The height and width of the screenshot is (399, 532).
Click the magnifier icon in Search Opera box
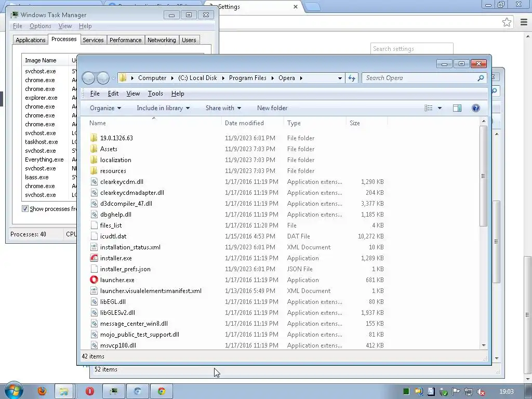[x=481, y=78]
